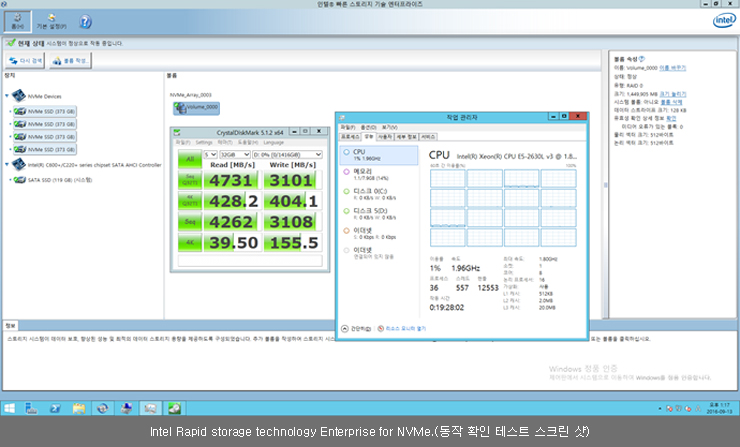Click the CrystalDiskMark empty comment field
740x447 pixels.
pos(250,261)
